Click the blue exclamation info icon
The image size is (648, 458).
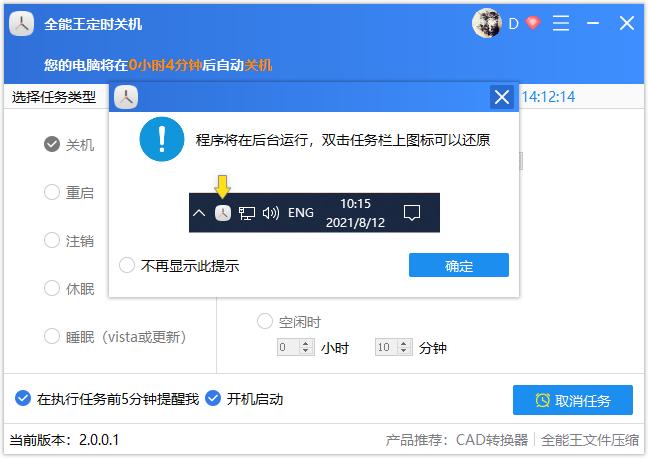click(162, 139)
